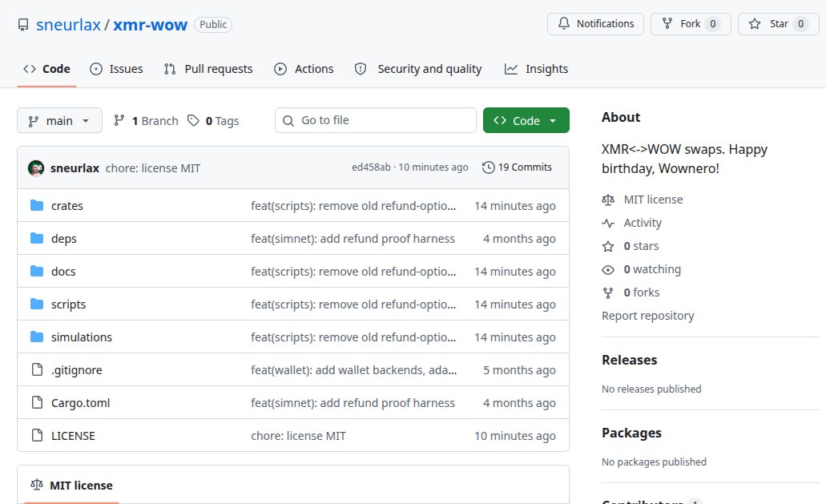Click the scale icon on the MIT license tab
Screen dimensions: 826x504
pos(36,485)
